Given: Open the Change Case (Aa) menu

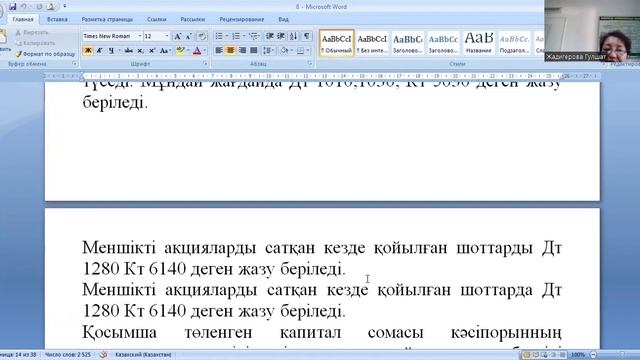Looking at the screenshot, I should 165,51.
